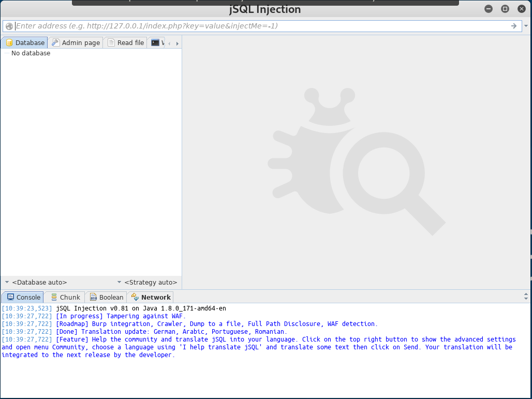Close the jSQL Injection window
The image size is (532, 399).
522,9
